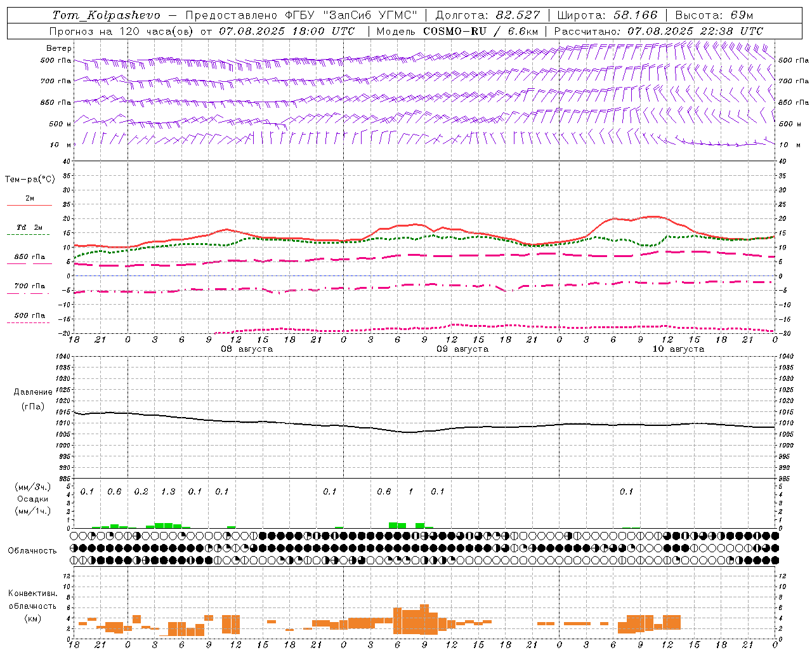
Task: Select the Осадки precipitation label
Action: pos(33,499)
